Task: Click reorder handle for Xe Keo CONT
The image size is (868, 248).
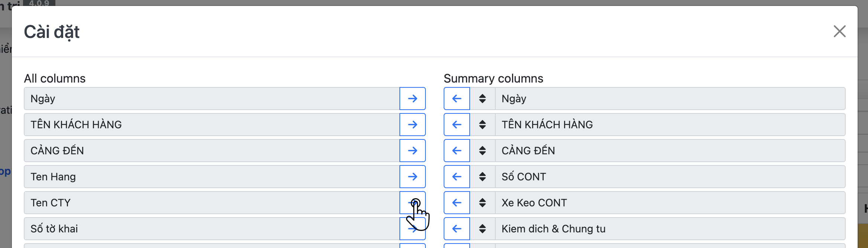Action: pyautogui.click(x=482, y=203)
